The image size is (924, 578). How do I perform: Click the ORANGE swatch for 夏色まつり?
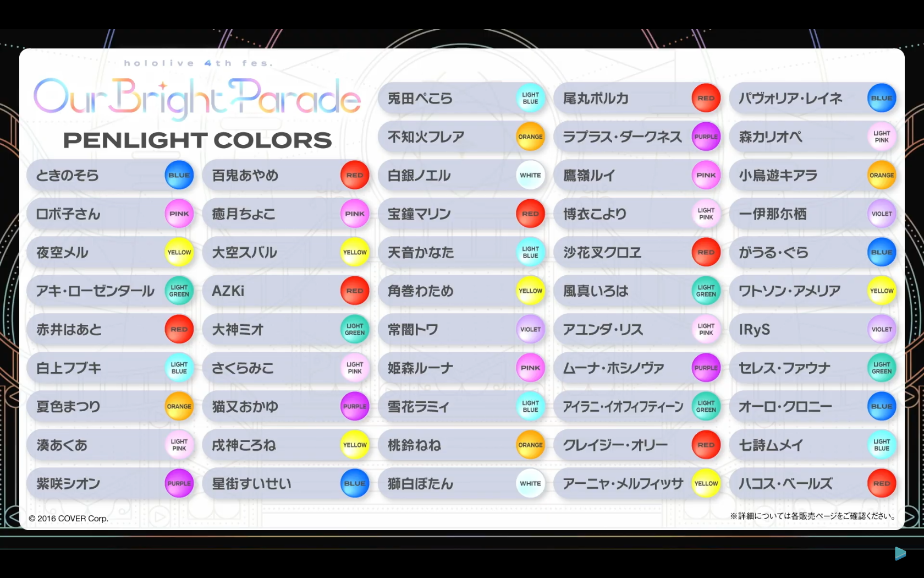pos(179,406)
